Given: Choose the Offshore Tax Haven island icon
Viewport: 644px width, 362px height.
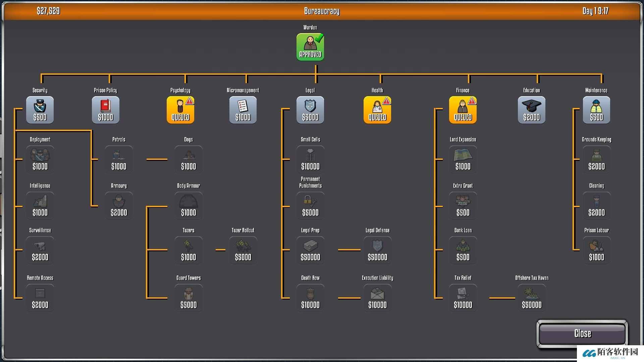Looking at the screenshot, I should 532,298.
